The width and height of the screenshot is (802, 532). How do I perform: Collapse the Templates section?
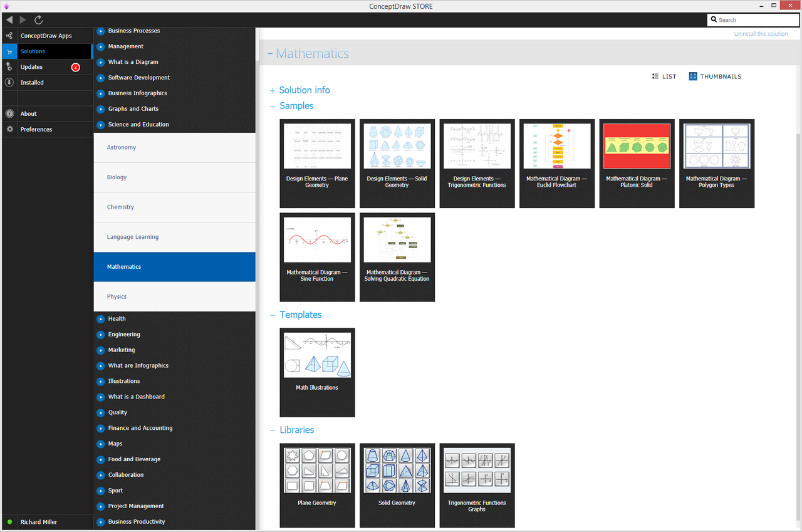[273, 315]
